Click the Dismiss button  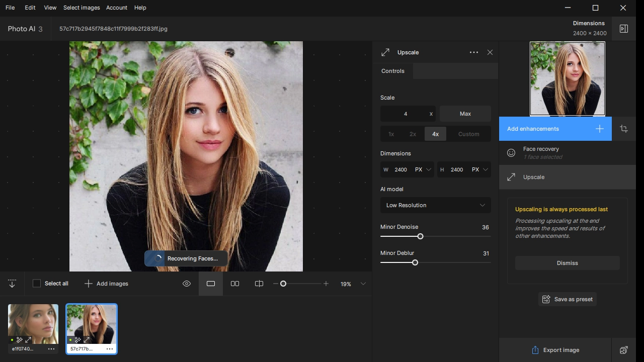pyautogui.click(x=567, y=263)
